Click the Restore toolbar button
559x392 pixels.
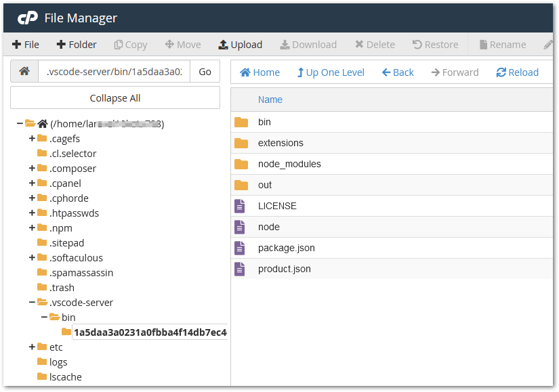435,45
